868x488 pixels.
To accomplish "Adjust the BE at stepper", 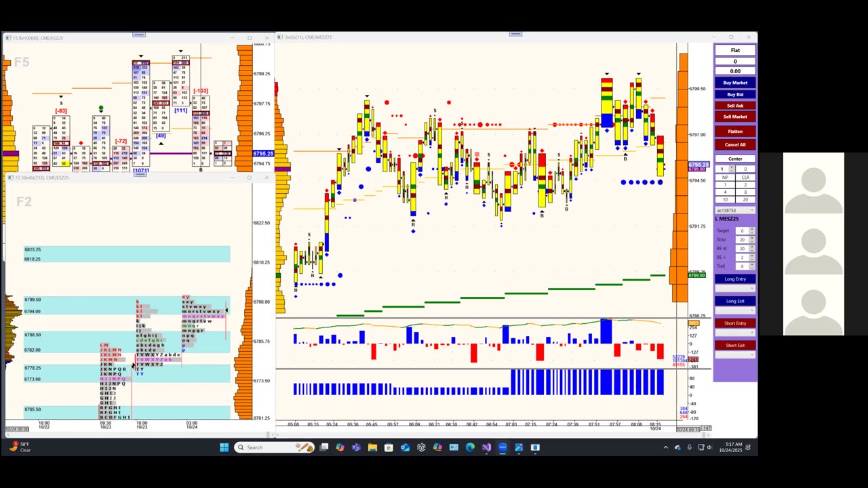I will 751,249.
